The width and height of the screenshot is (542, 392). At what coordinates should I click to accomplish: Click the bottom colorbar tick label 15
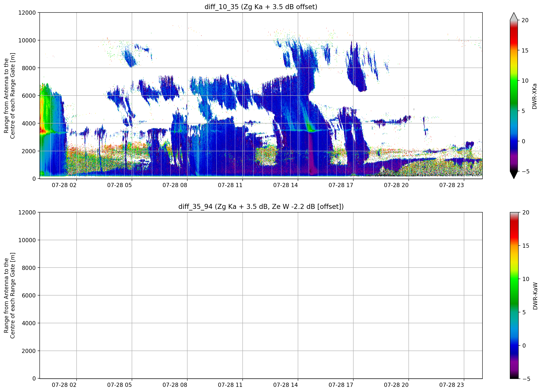pyautogui.click(x=526, y=246)
